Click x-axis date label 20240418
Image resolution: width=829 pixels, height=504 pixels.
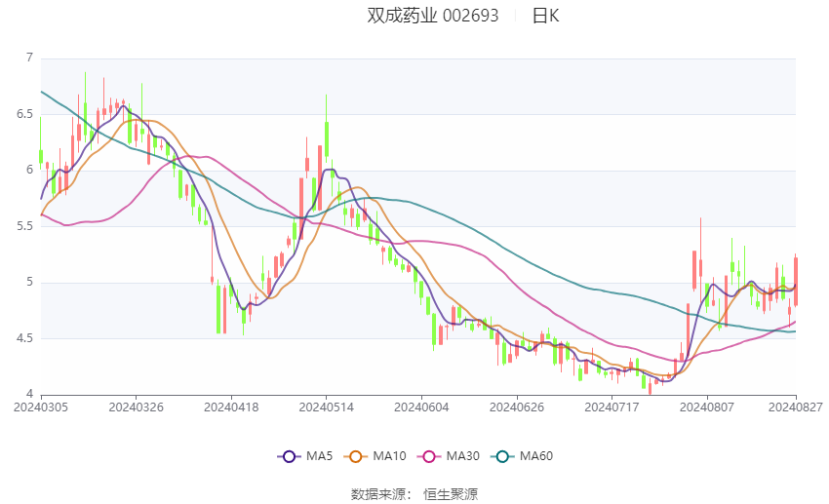[x=231, y=407]
